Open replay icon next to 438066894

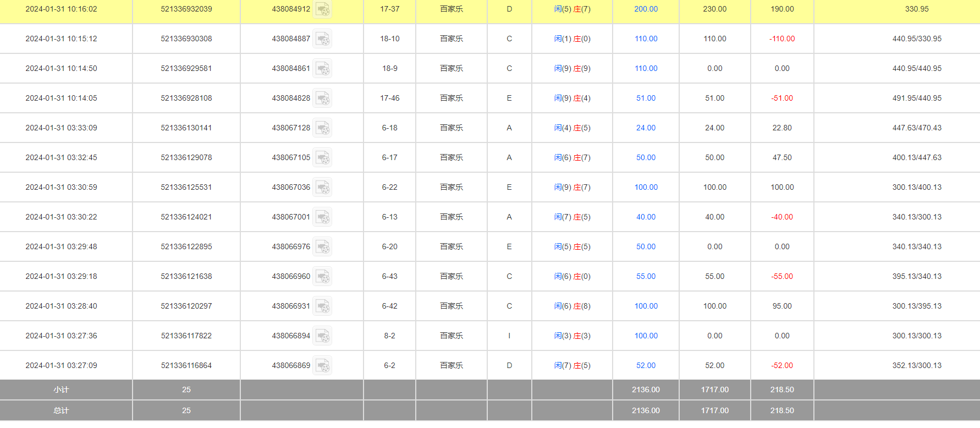coord(322,336)
